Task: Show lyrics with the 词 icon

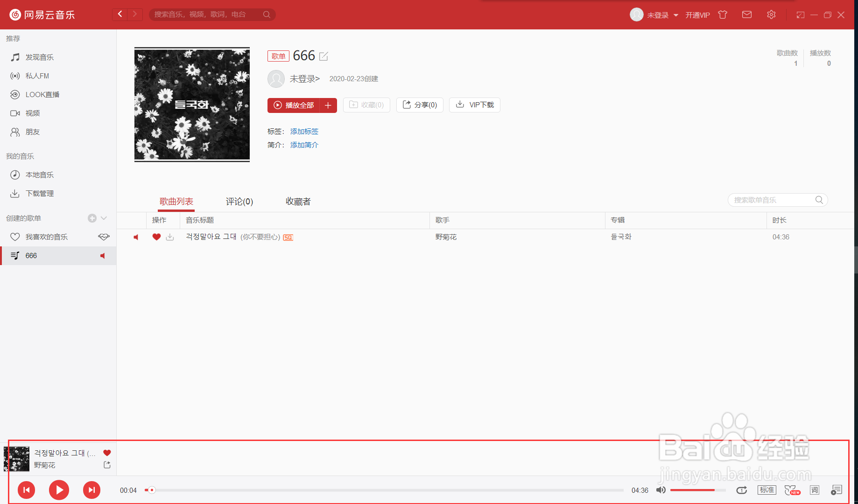Action: tap(815, 490)
